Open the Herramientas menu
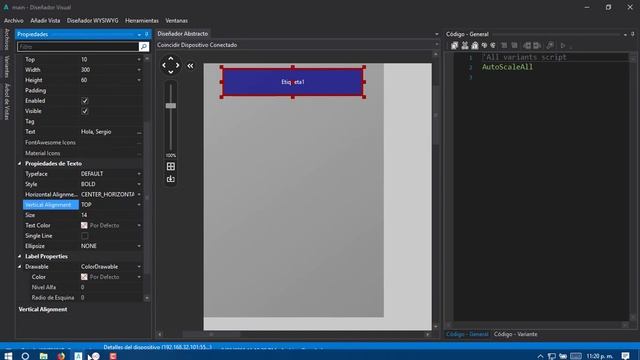The height and width of the screenshot is (360, 640). point(142,20)
